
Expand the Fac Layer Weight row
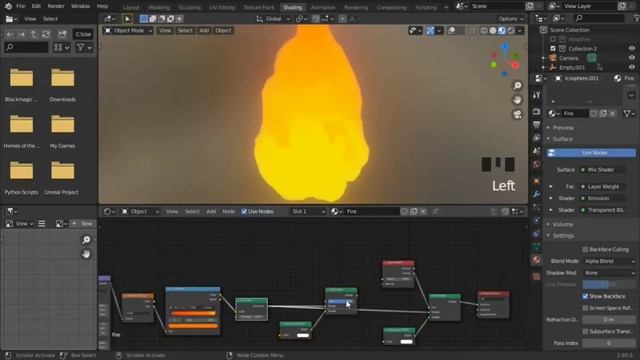pyautogui.click(x=551, y=187)
